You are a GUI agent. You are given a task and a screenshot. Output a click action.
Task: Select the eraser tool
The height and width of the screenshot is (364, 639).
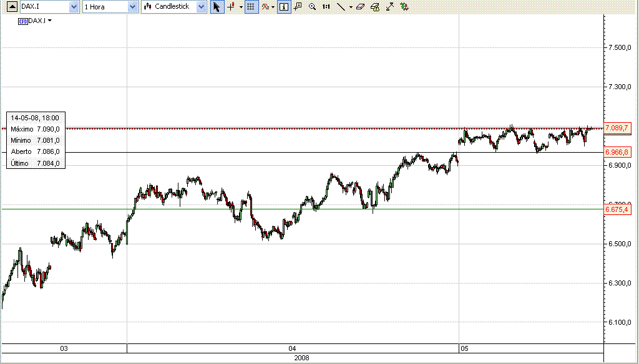[360, 6]
